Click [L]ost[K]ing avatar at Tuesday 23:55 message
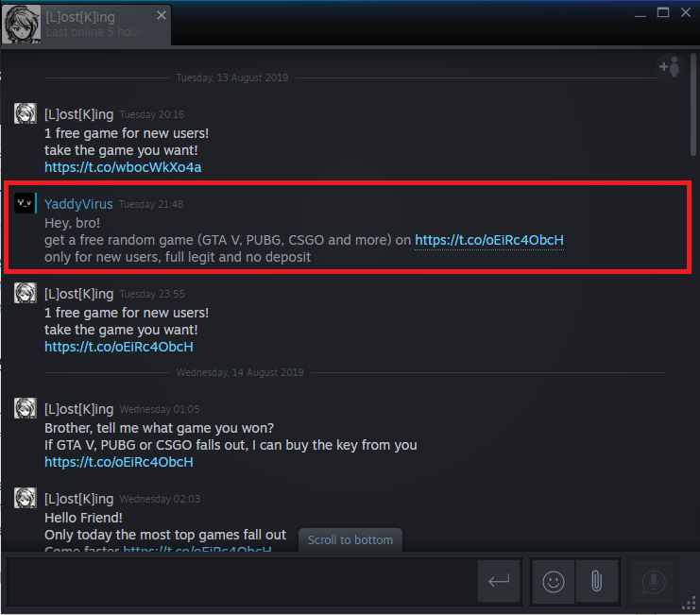The width and height of the screenshot is (700, 615). (25, 293)
